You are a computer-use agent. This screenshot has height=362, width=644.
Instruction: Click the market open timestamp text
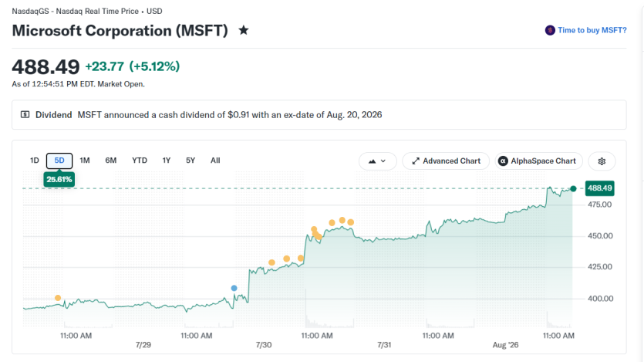pos(78,84)
